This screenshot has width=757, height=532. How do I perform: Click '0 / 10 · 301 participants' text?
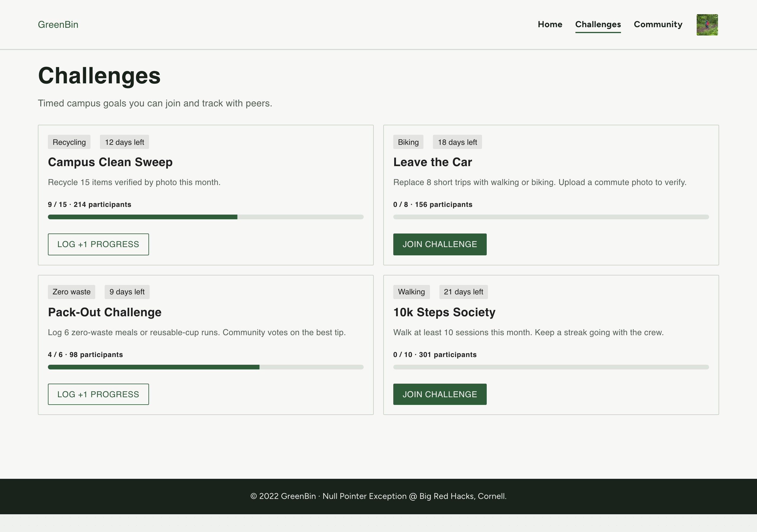[x=435, y=355]
